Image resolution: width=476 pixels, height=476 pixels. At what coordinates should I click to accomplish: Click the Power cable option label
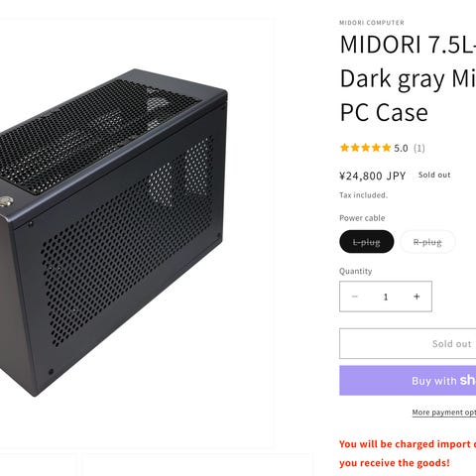pos(362,218)
